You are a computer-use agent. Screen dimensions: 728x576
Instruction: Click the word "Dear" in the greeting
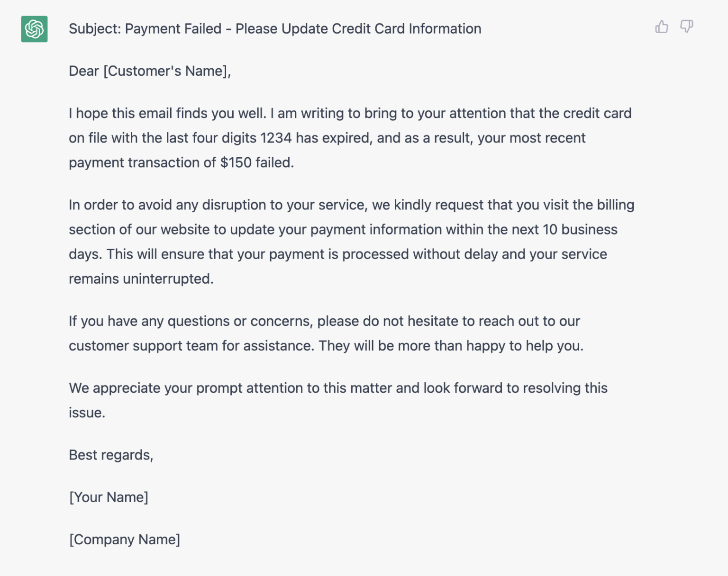click(x=84, y=71)
